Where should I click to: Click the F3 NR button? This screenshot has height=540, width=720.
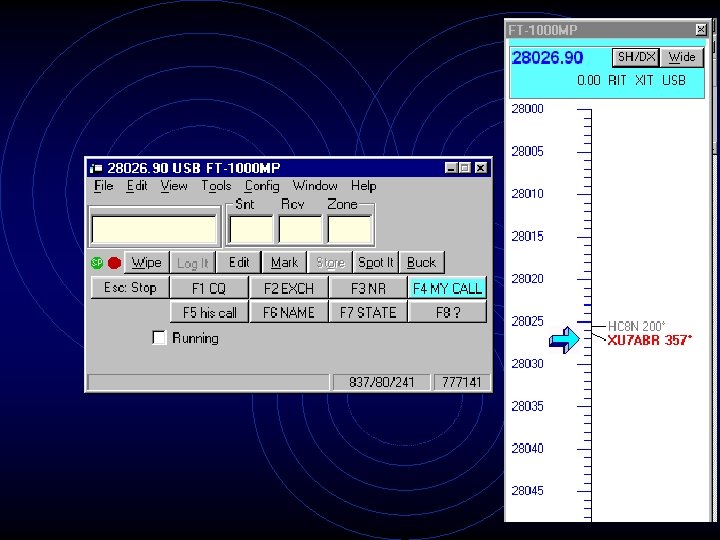[368, 288]
